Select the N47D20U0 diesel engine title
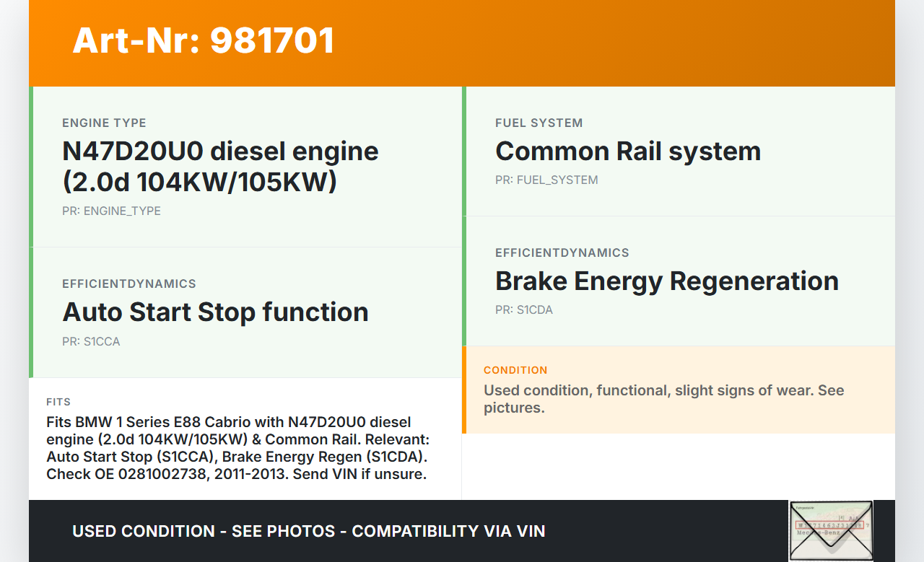Image resolution: width=924 pixels, height=562 pixels. coord(220,167)
